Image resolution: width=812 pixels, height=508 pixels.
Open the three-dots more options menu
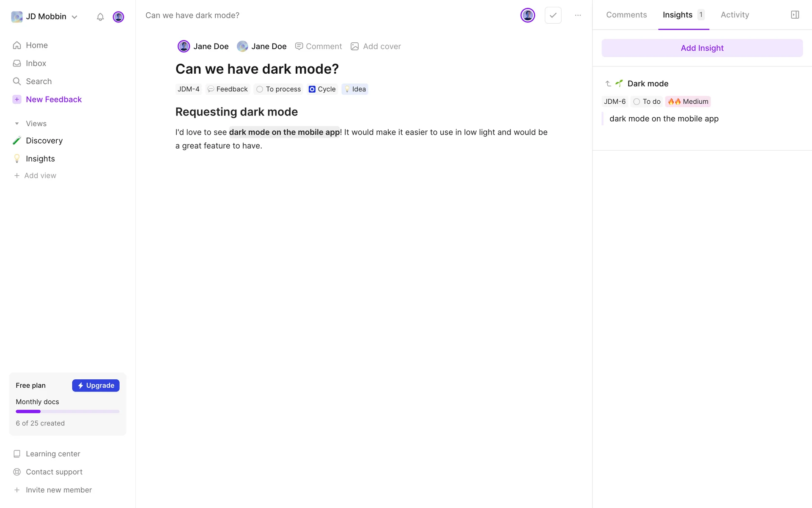pyautogui.click(x=578, y=15)
